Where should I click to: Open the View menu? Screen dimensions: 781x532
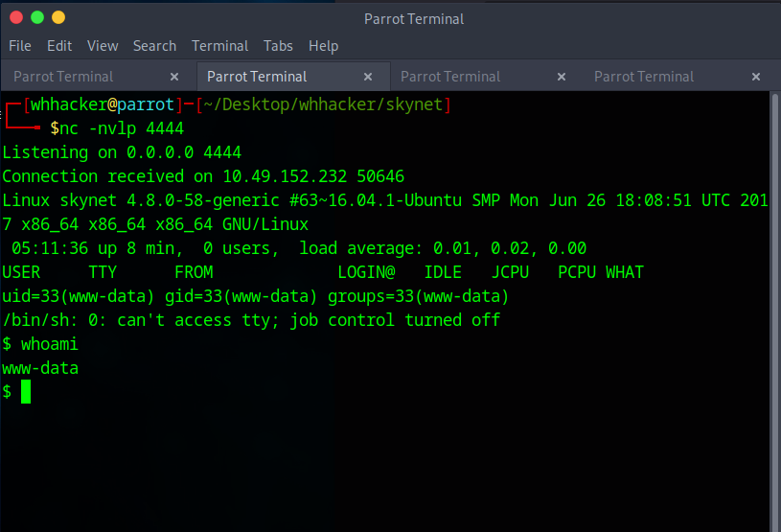pos(103,46)
